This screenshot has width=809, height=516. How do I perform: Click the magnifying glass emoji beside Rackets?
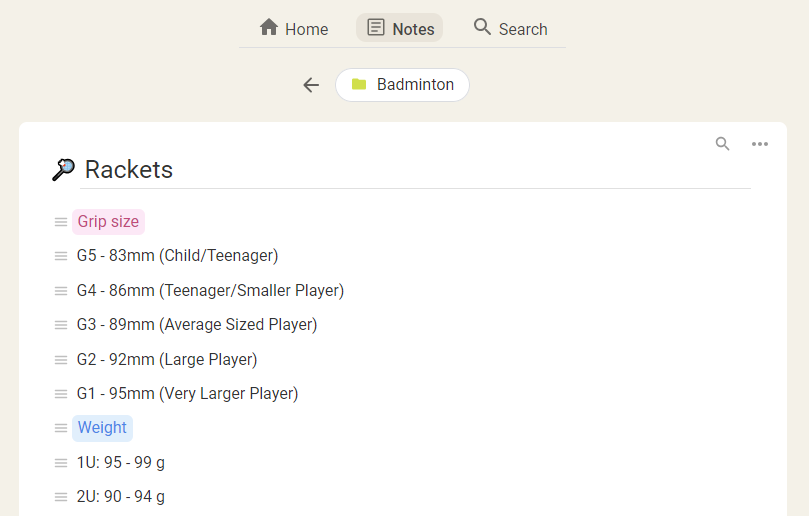[63, 170]
